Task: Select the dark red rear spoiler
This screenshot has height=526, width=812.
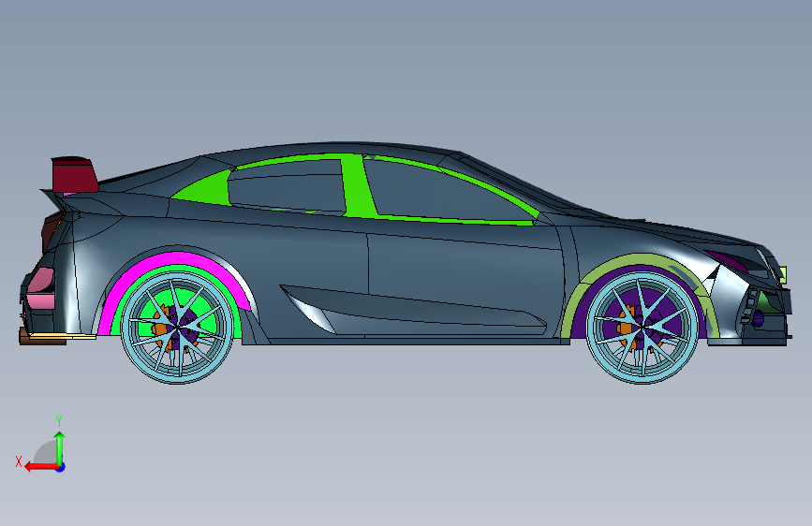Action: point(75,175)
